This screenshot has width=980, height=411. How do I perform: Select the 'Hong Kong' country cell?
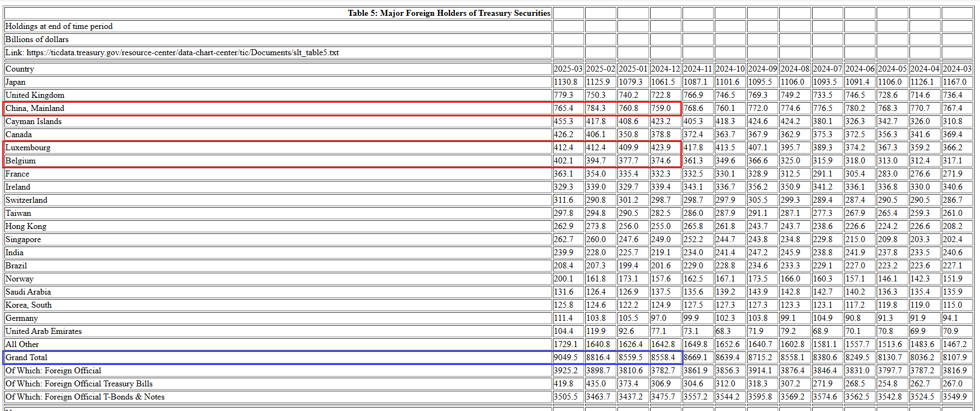(278, 226)
